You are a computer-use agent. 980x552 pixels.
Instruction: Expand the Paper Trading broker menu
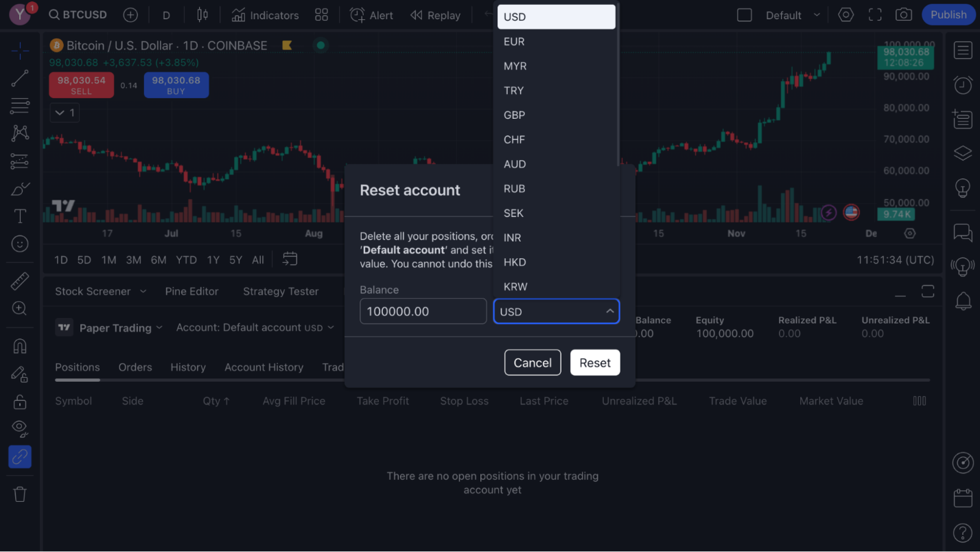point(109,327)
